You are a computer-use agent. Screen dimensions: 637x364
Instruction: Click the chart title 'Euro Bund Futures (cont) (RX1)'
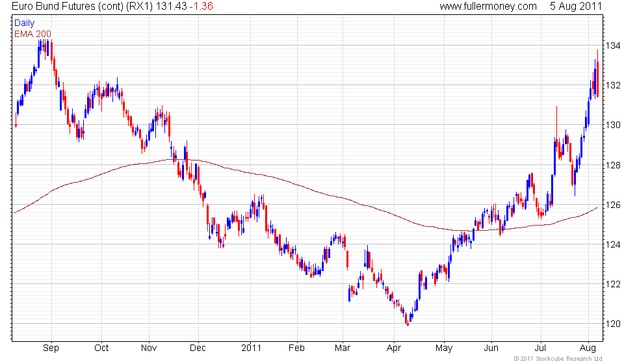click(x=83, y=6)
